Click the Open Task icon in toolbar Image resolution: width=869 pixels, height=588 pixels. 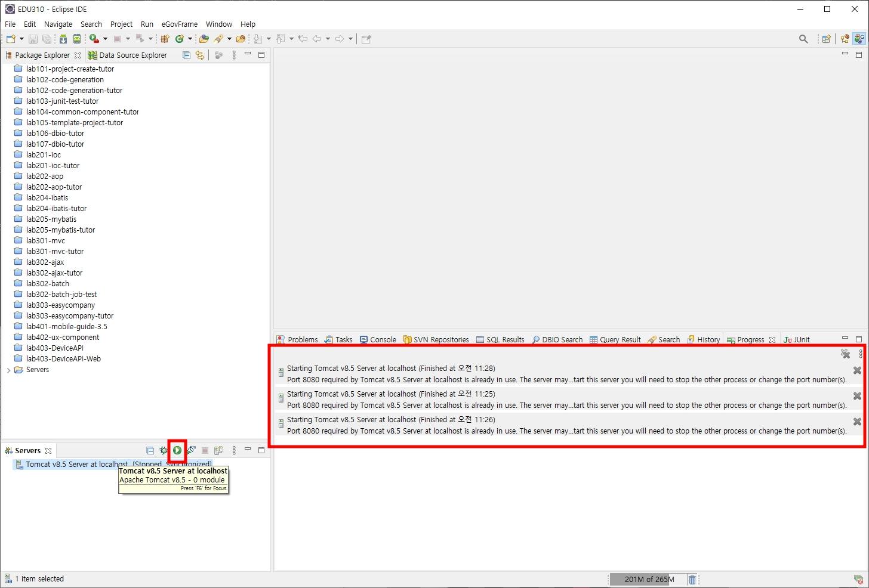(219, 39)
